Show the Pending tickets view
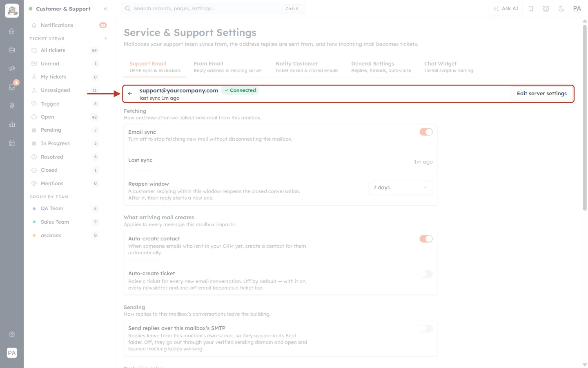Screen dimensions: 588x368 click(x=65, y=130)
